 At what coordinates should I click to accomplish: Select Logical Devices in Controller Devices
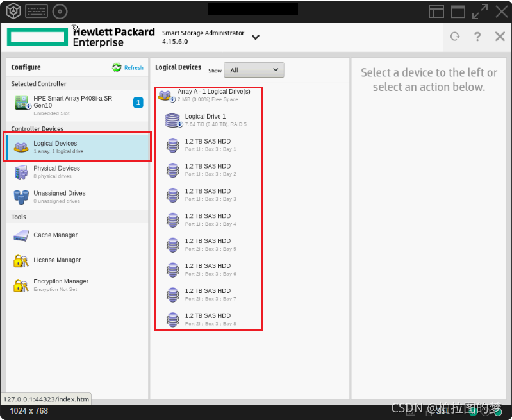tap(78, 147)
